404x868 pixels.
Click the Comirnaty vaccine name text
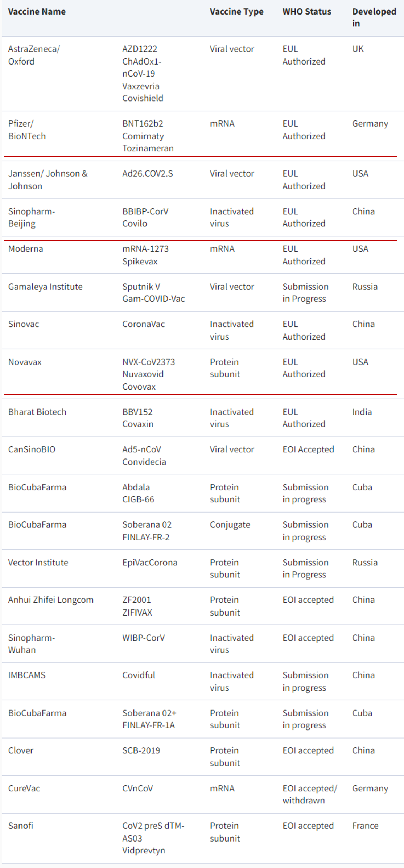tap(143, 136)
